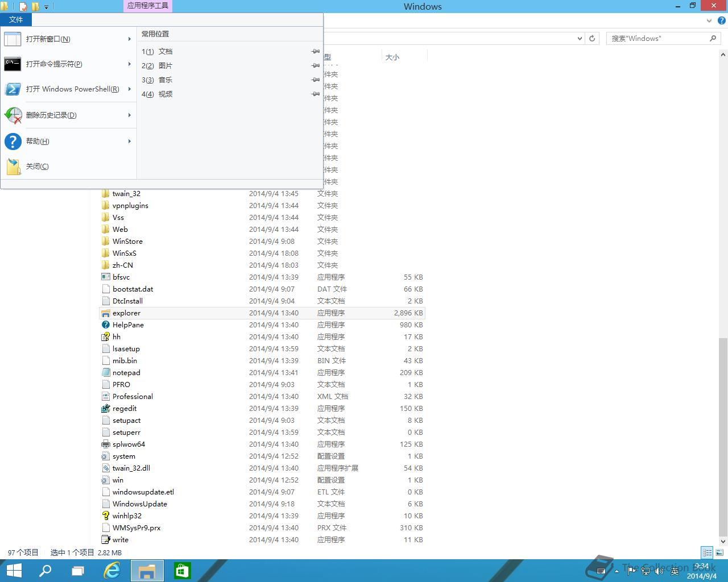Click New Folder icon in Quick Access Toolbar
Screen dimensions: 728x582
(35, 7)
